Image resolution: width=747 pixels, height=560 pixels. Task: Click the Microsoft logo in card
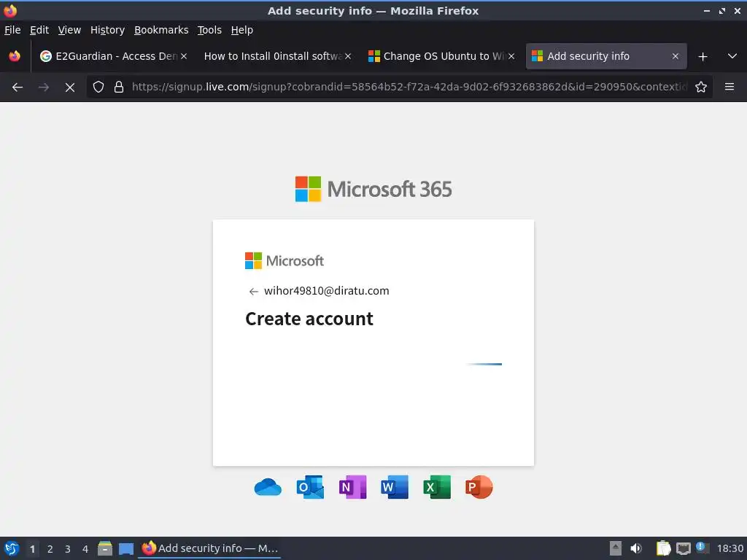[285, 261]
